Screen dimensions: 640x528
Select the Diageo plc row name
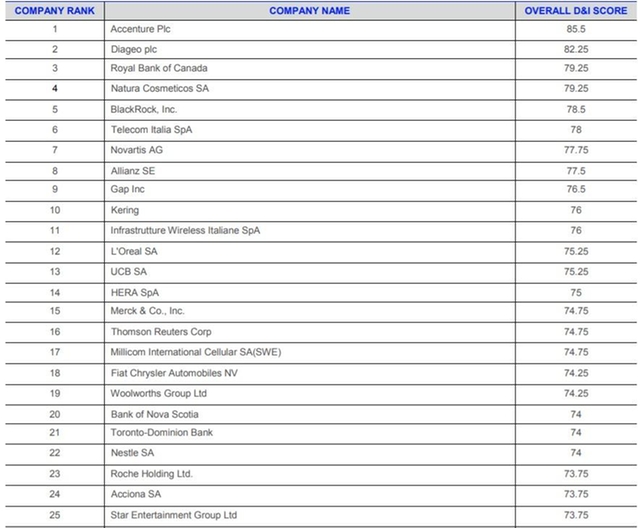pyautogui.click(x=133, y=49)
